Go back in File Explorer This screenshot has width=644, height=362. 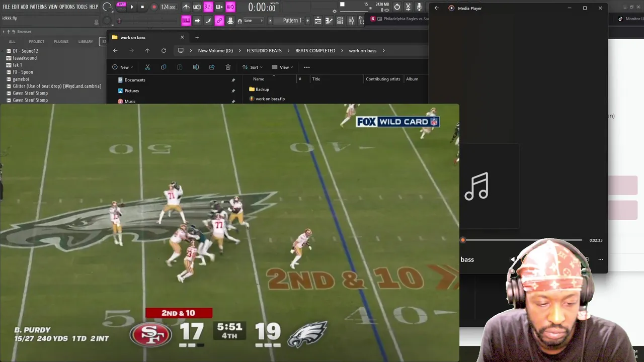coord(115,50)
